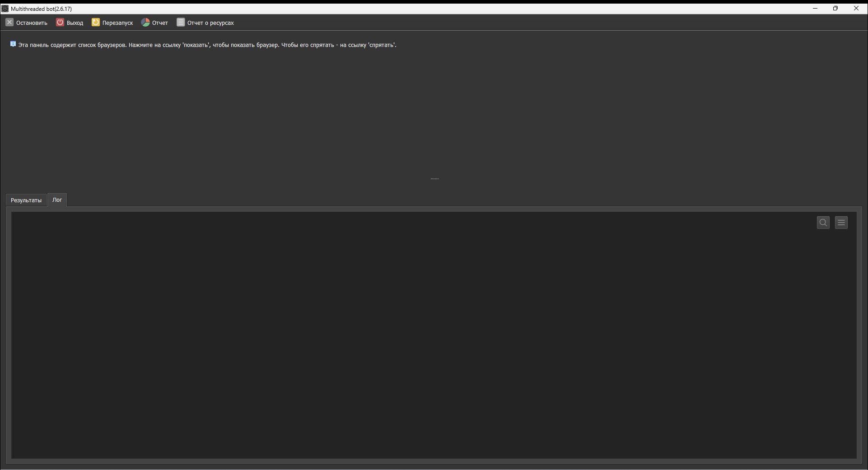Click the 'Отчет о ресурсах' text label
This screenshot has height=470, width=868.
click(x=210, y=23)
